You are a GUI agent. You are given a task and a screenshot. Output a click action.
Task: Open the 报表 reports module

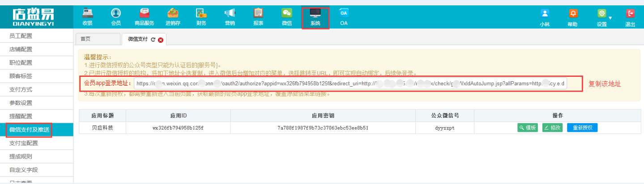tap(258, 17)
